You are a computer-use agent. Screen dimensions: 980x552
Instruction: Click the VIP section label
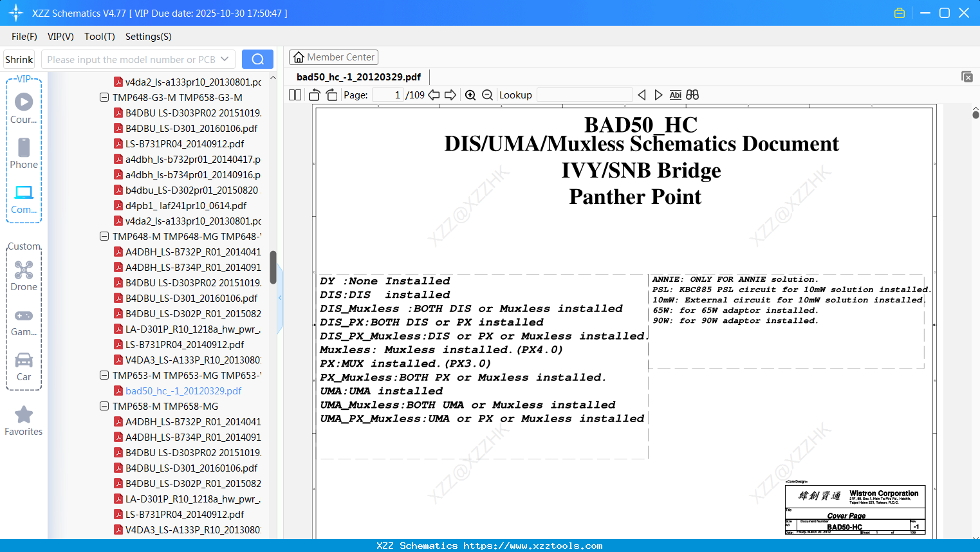(x=24, y=79)
